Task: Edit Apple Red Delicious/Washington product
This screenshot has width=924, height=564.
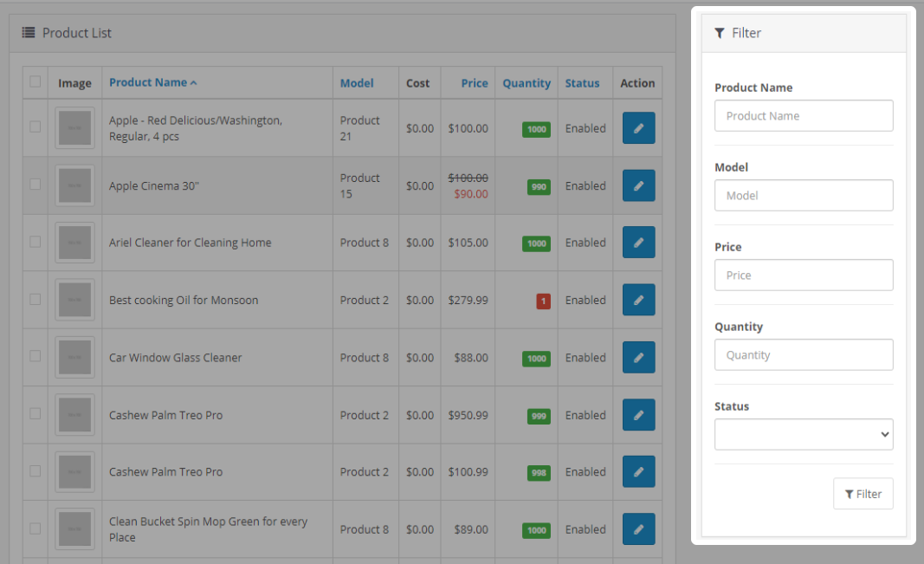Action: pos(638,128)
